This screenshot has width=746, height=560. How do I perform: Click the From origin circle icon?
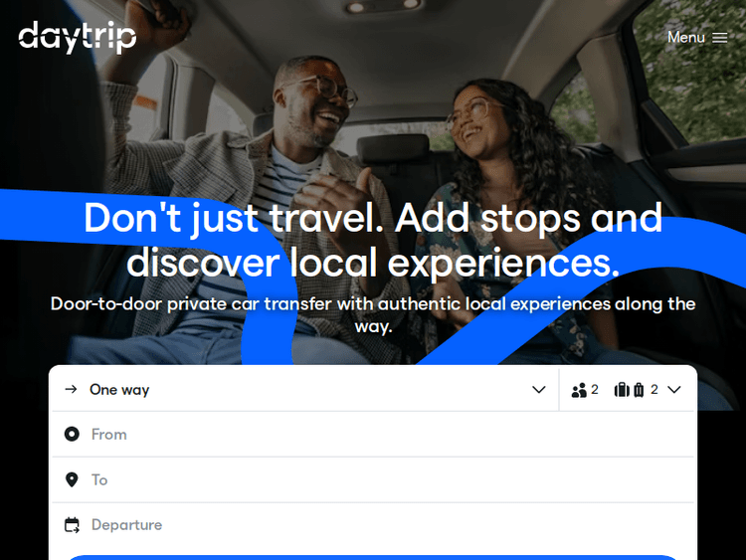point(72,434)
